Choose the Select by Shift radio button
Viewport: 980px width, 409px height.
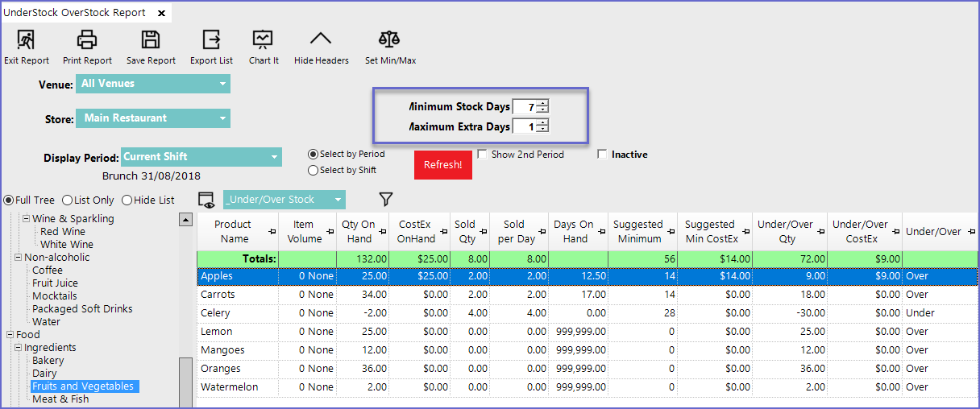[x=314, y=170]
